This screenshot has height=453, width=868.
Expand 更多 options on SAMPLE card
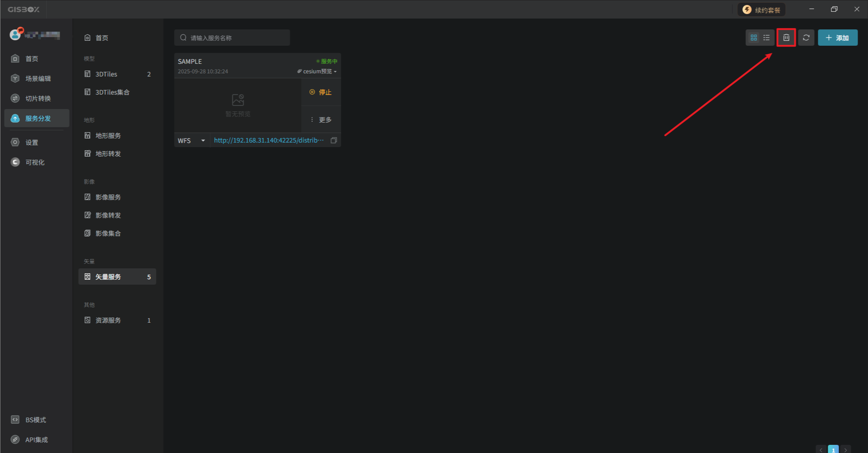coord(321,120)
